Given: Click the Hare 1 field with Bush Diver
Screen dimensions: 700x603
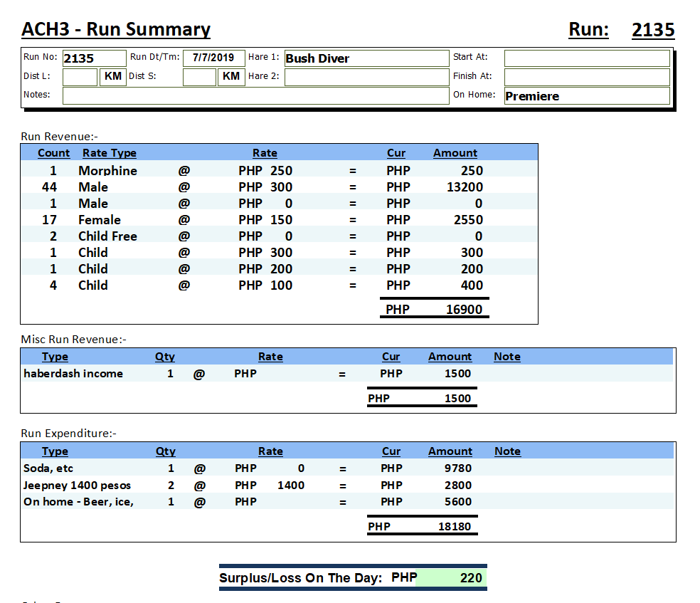Looking at the screenshot, I should click(366, 58).
